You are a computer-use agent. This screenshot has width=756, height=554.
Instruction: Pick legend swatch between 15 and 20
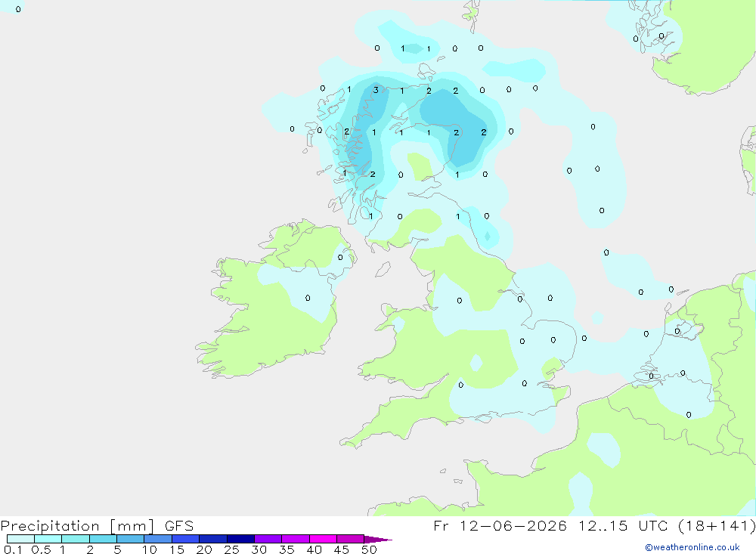(186, 539)
